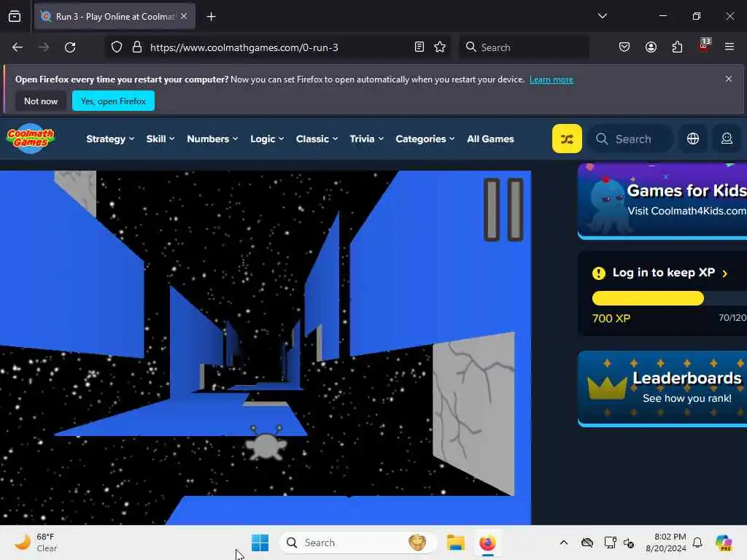Open the Windows Start menu

click(260, 542)
